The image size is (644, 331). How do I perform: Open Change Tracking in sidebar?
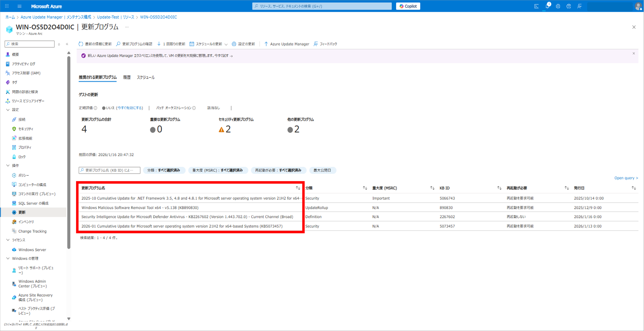pos(32,231)
